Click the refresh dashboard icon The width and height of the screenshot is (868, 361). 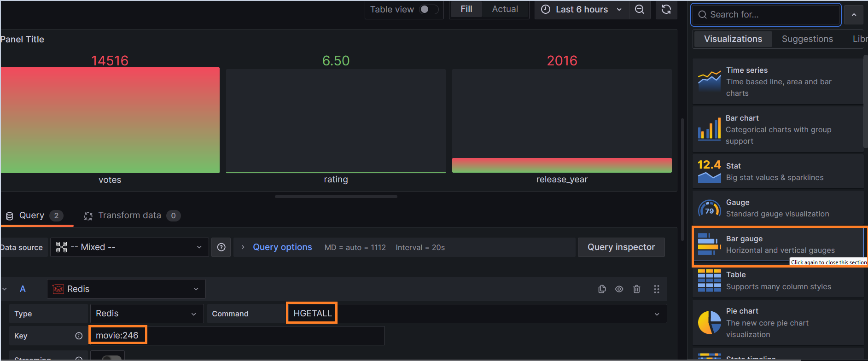[666, 10]
